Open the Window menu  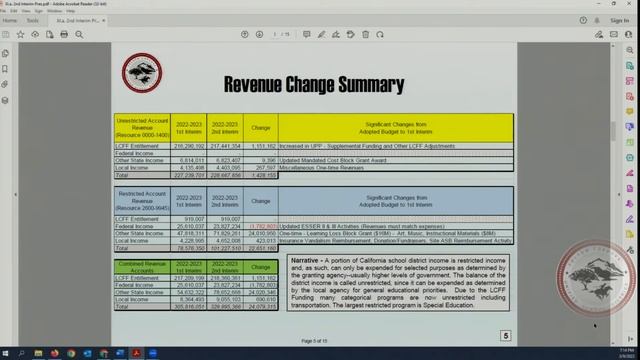pyautogui.click(x=54, y=11)
